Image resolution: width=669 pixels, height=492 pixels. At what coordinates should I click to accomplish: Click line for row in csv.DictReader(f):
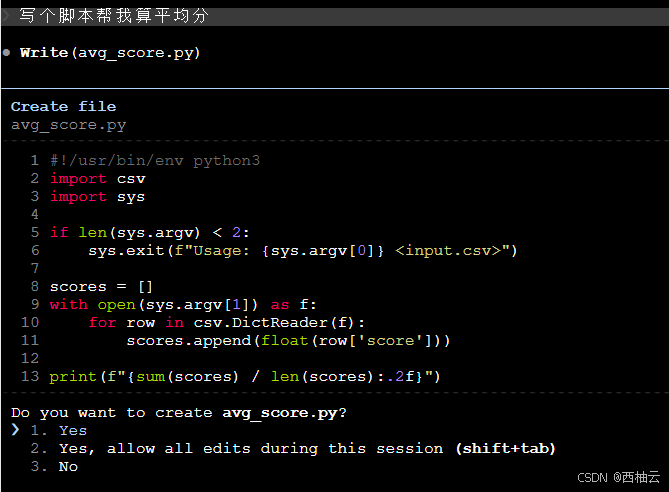coord(226,323)
